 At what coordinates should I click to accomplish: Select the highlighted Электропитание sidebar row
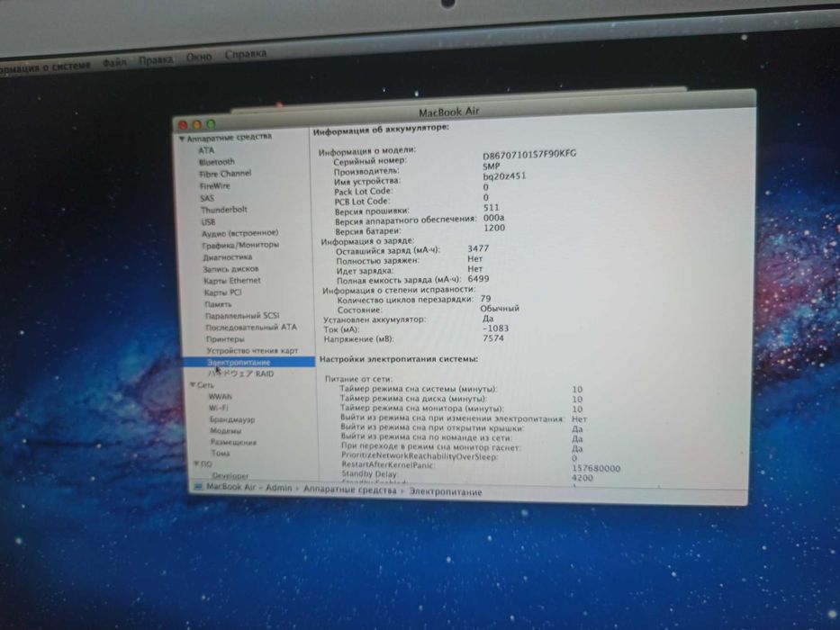pos(249,363)
